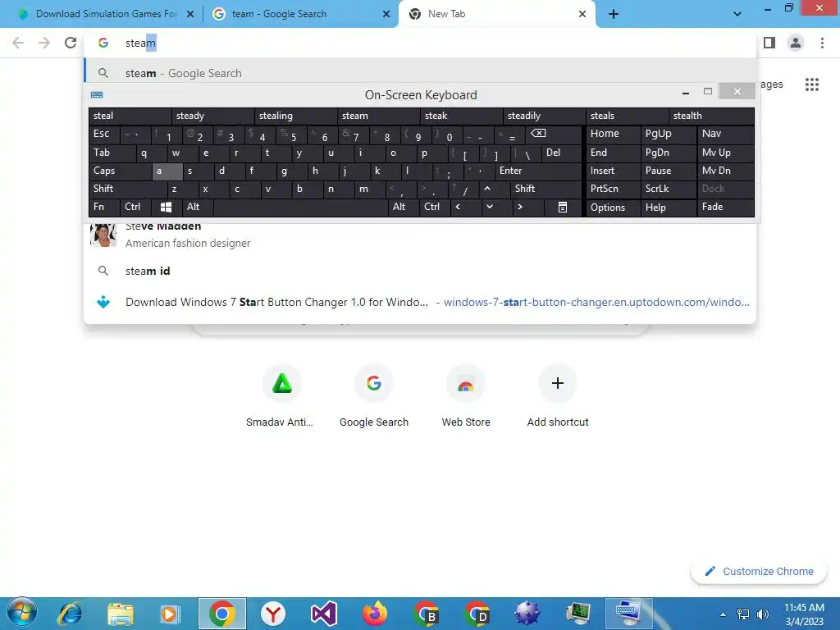Open Windows 7 Start Button Changer suggestion
The width and height of the screenshot is (840, 630).
coord(421,302)
